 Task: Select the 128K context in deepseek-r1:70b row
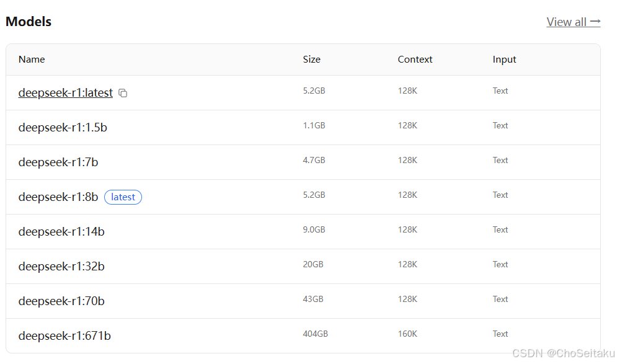click(x=407, y=299)
